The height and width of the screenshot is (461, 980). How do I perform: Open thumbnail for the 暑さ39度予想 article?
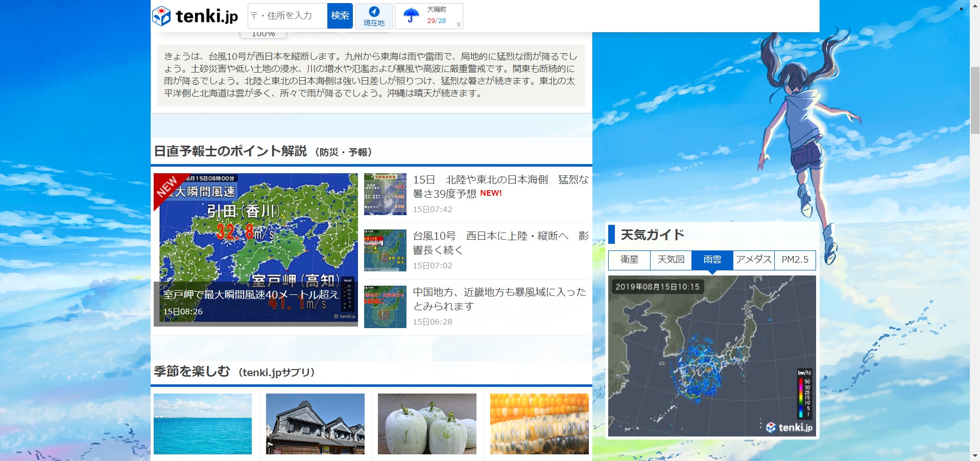(385, 194)
